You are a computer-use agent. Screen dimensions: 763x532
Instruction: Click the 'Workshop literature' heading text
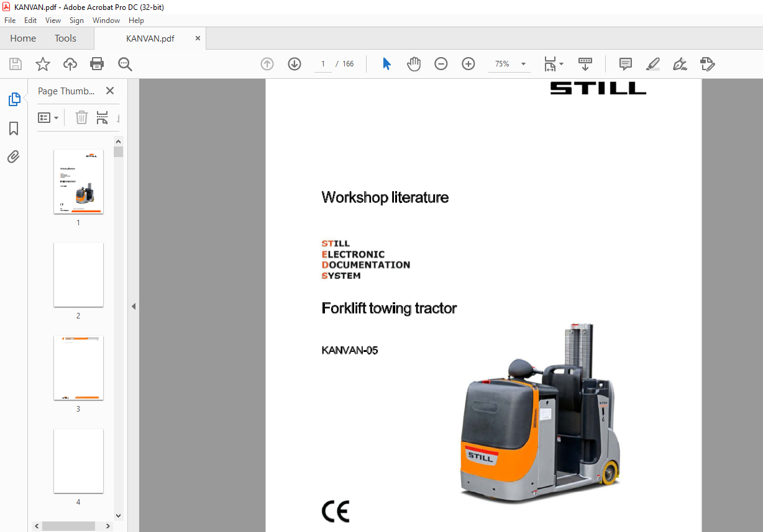coord(385,197)
